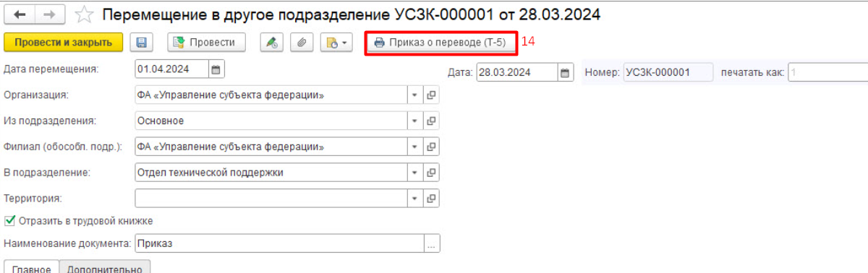Open the В подразделение item card
Image resolution: width=868 pixels, height=273 pixels.
[432, 173]
